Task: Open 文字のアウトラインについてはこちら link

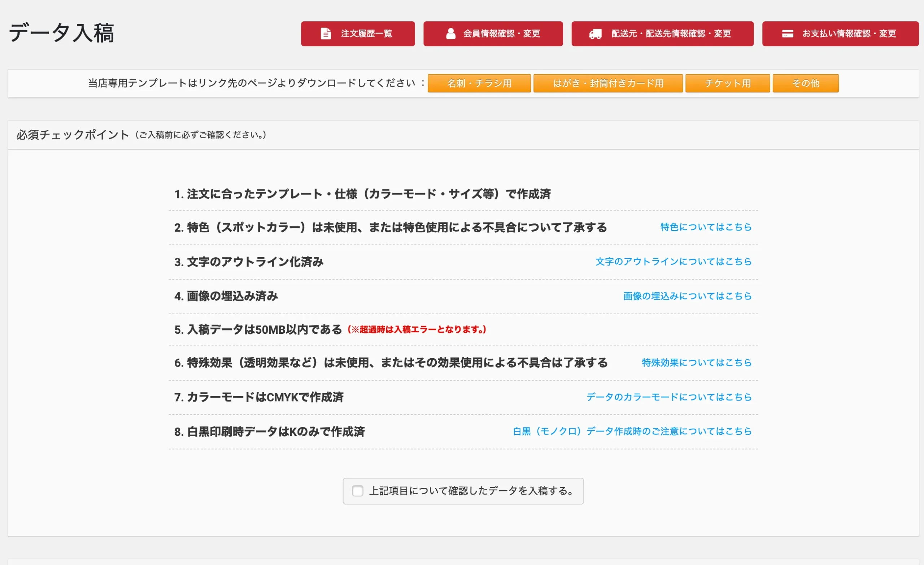Action: 673,261
